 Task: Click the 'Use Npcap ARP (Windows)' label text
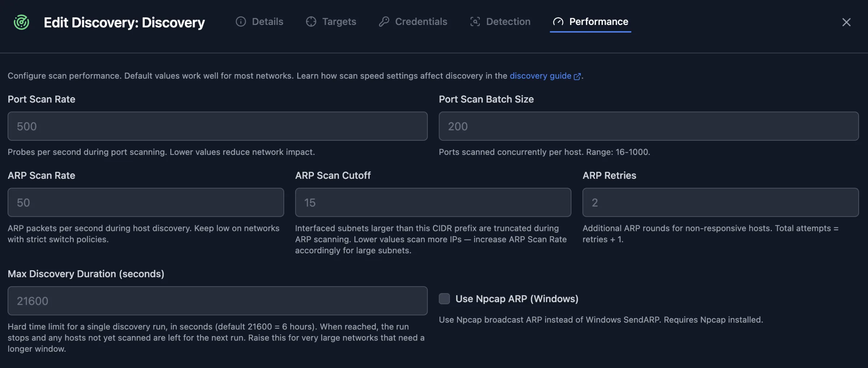coord(516,299)
